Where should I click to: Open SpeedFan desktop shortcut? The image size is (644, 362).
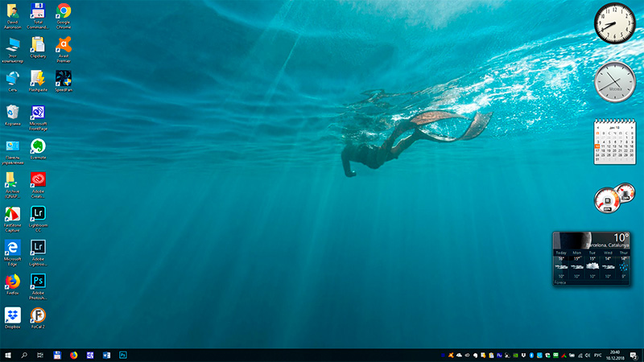click(63, 78)
